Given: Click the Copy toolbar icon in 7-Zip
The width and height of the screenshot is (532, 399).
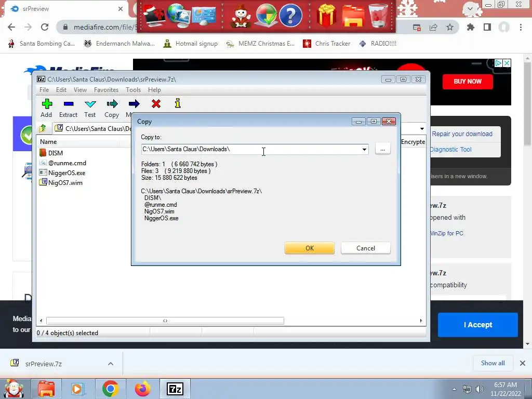Looking at the screenshot, I should click(112, 104).
